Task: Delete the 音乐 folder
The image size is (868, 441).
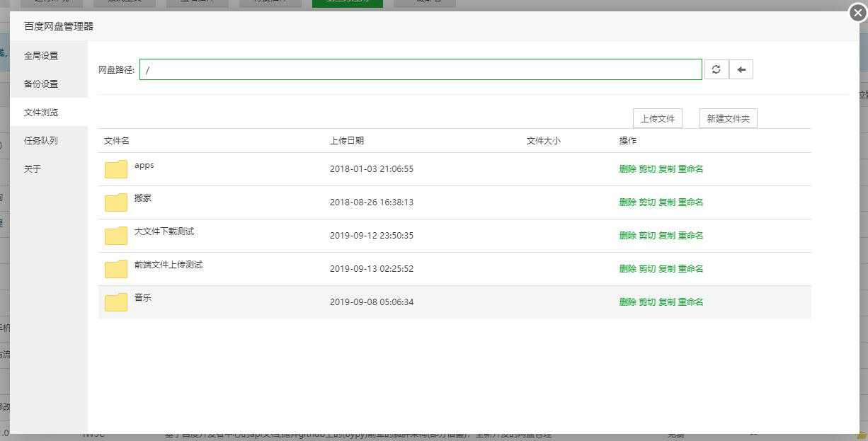Action: tap(627, 302)
